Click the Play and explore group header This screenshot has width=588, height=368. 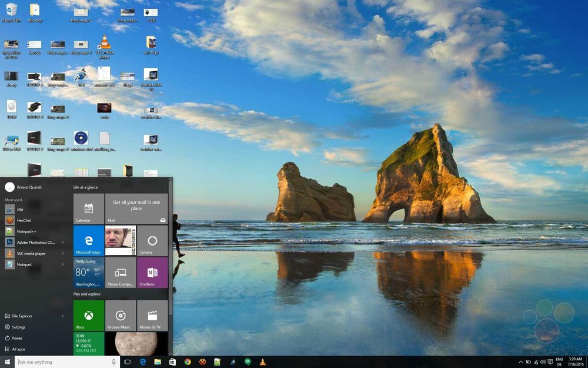pyautogui.click(x=86, y=294)
